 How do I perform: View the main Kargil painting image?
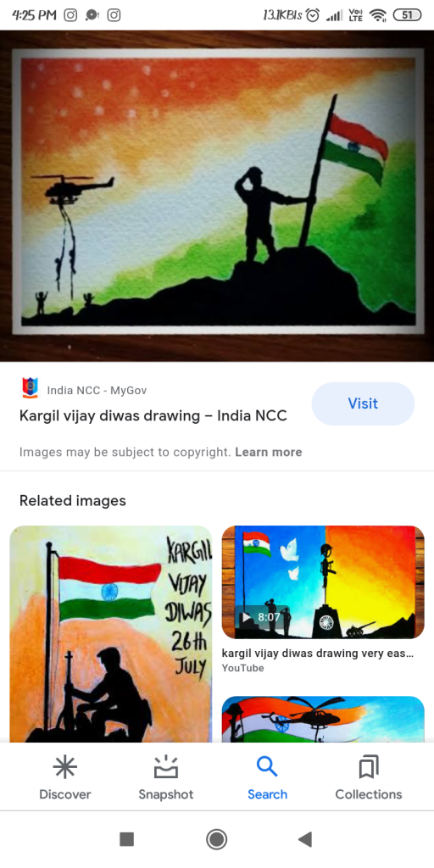click(217, 196)
